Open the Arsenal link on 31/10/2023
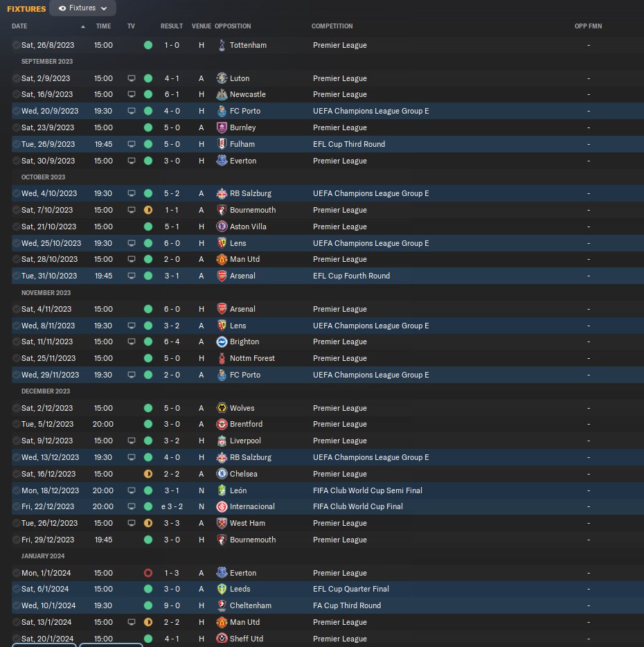644x647 pixels. 242,276
